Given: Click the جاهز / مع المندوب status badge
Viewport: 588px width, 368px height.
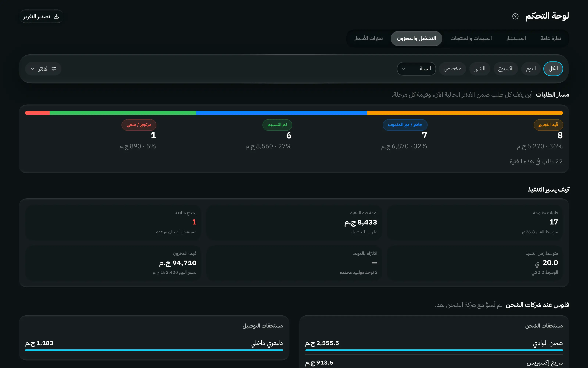Looking at the screenshot, I should [405, 125].
